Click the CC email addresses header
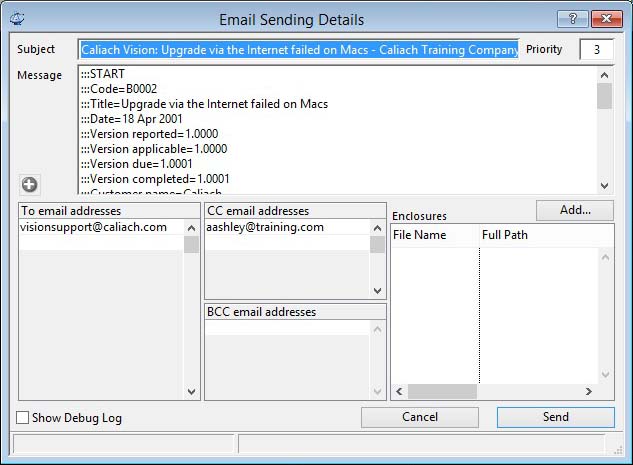Viewport: 633px width, 465px height. click(x=295, y=211)
